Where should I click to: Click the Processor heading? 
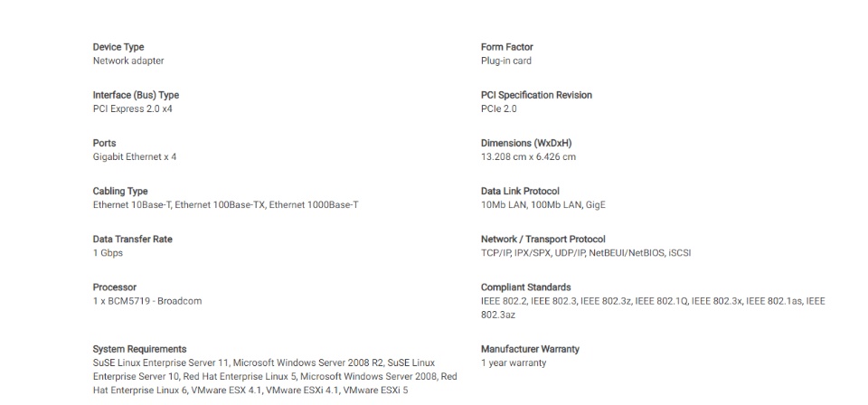tap(114, 287)
